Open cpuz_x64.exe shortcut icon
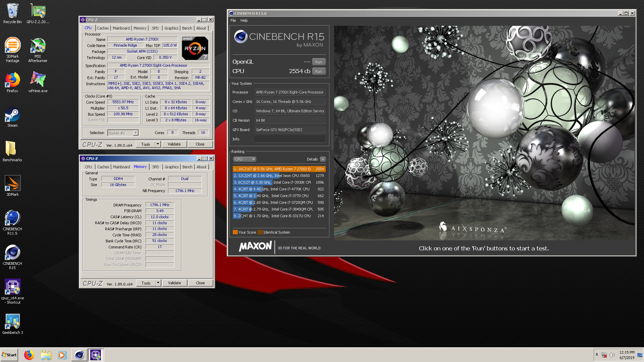 (x=12, y=291)
